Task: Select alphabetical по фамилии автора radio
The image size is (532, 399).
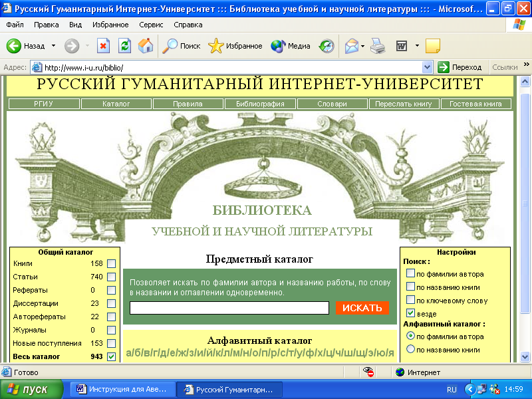Action: 410,336
